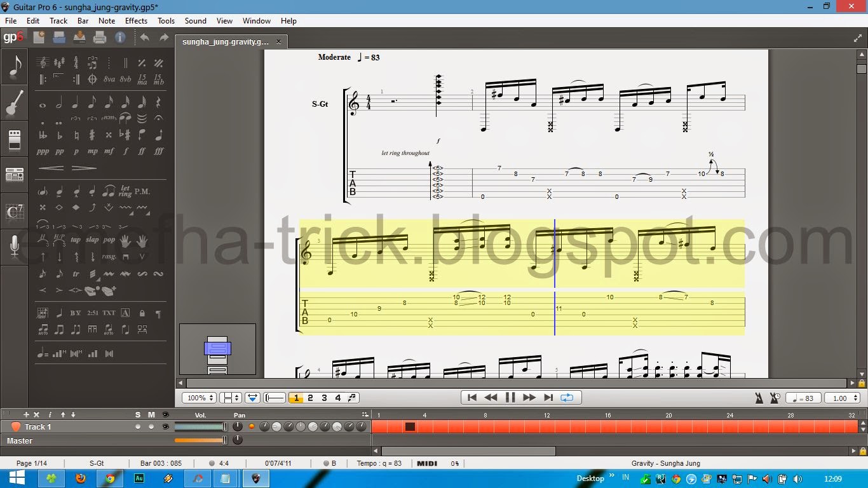Open the 1.00 relative speed dropdown
The image size is (868, 488).
pyautogui.click(x=843, y=398)
